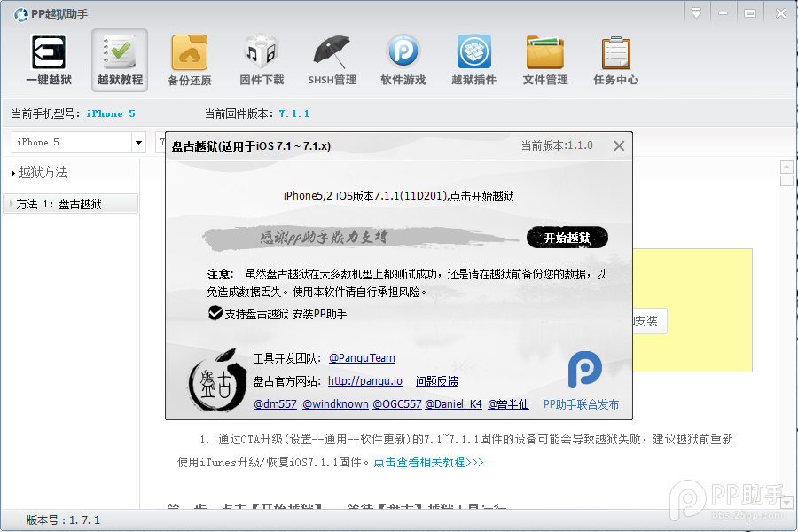Open the SHSH管理 SHSH manager

point(332,59)
